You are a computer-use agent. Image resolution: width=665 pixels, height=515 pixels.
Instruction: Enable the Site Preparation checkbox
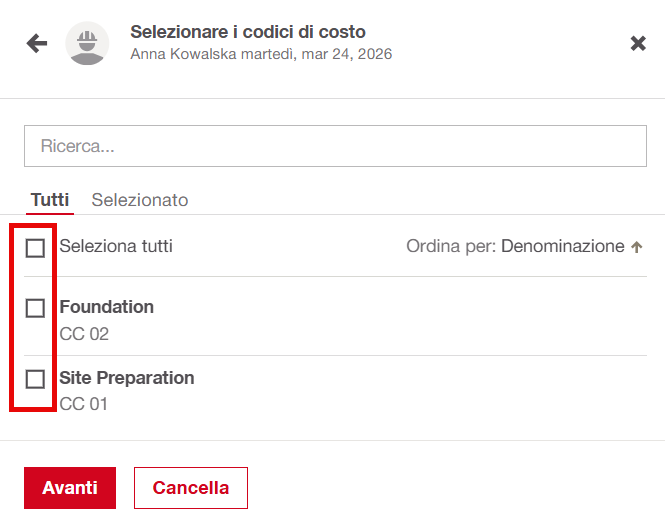pyautogui.click(x=35, y=379)
